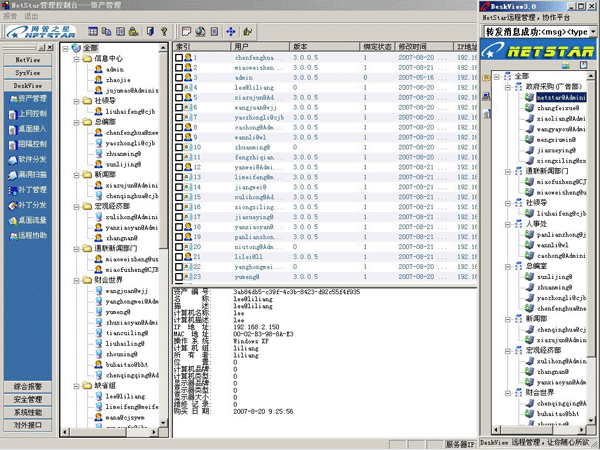This screenshot has width=600, height=450.
Task: Check the box for row 10 zhuanming
Action: (179, 147)
